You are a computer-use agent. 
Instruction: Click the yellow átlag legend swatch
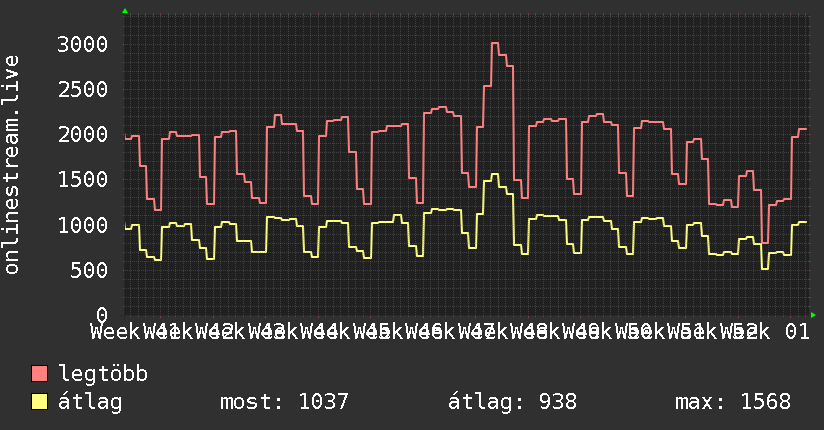tap(39, 402)
